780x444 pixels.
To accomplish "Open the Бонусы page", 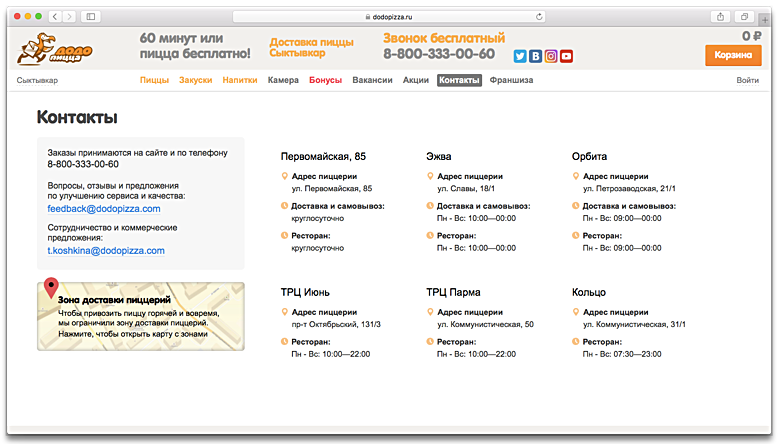I will point(325,80).
